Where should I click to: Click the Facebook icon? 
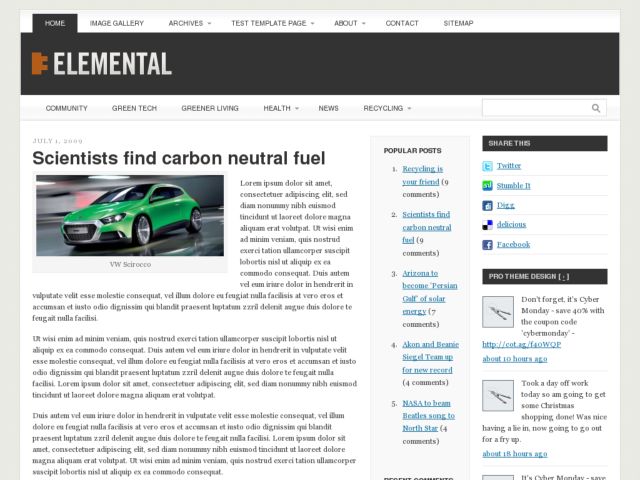pos(487,244)
